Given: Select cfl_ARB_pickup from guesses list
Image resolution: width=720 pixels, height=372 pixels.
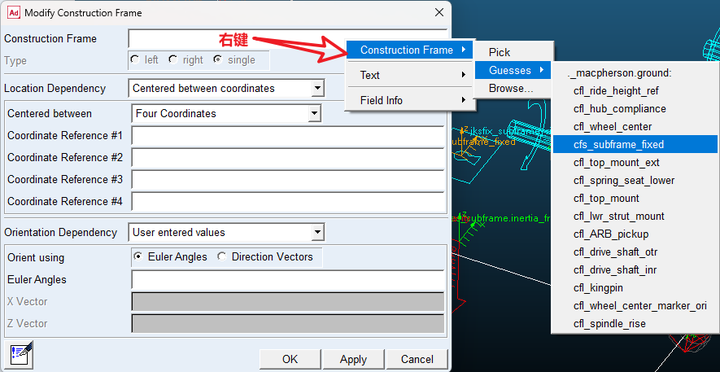Looking at the screenshot, I should [x=635, y=234].
